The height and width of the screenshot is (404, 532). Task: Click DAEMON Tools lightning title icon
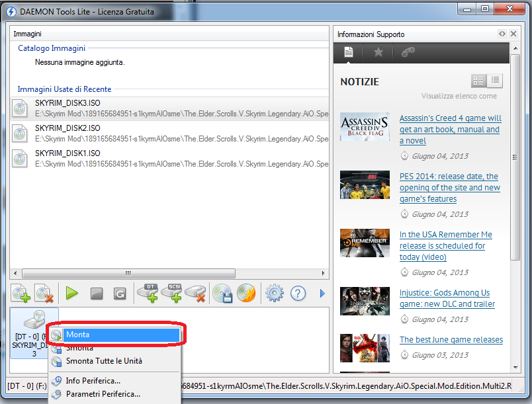(x=11, y=12)
